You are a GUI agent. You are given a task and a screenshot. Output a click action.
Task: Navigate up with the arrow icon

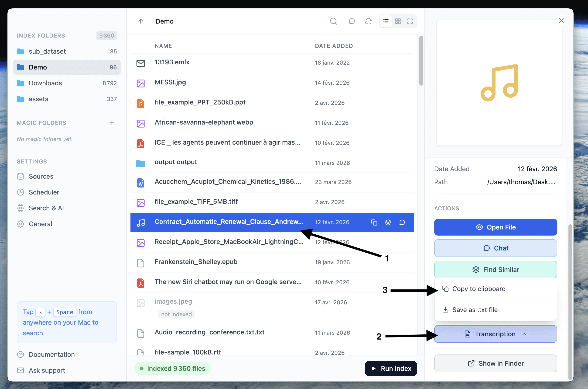[x=141, y=21]
